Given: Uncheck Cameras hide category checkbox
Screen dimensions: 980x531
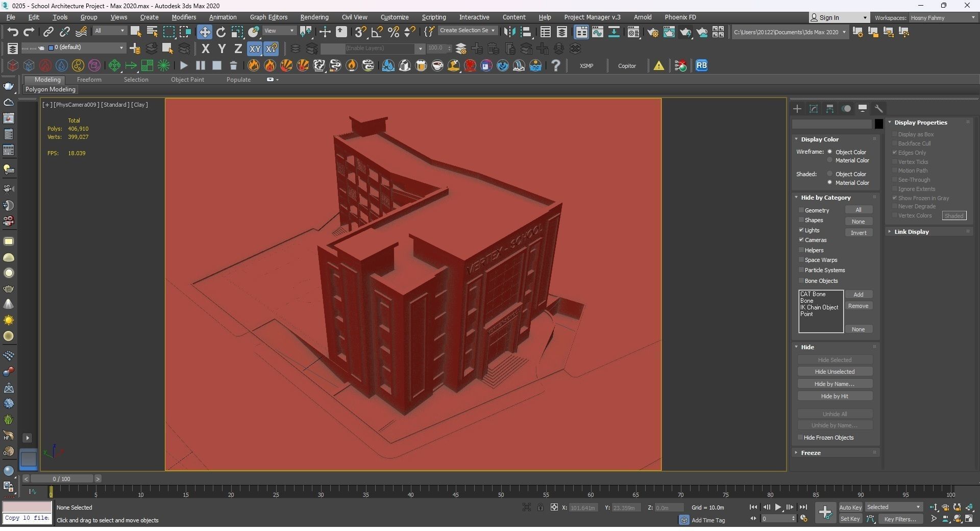Looking at the screenshot, I should 801,240.
